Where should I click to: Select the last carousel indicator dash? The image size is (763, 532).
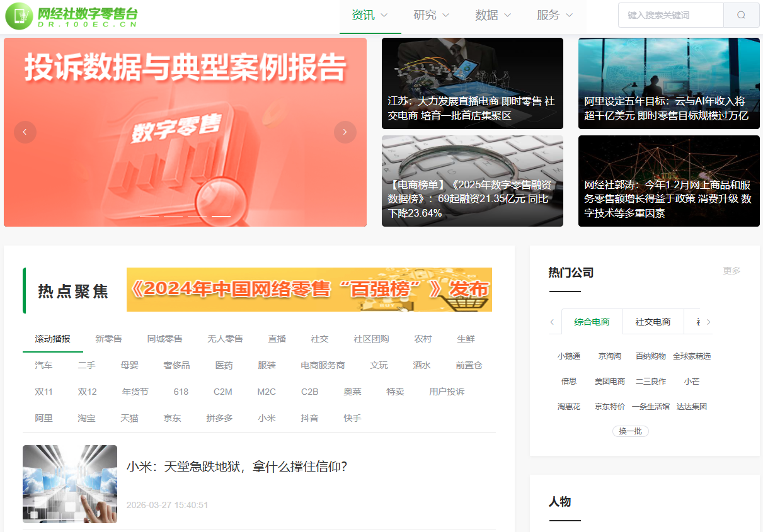point(221,216)
